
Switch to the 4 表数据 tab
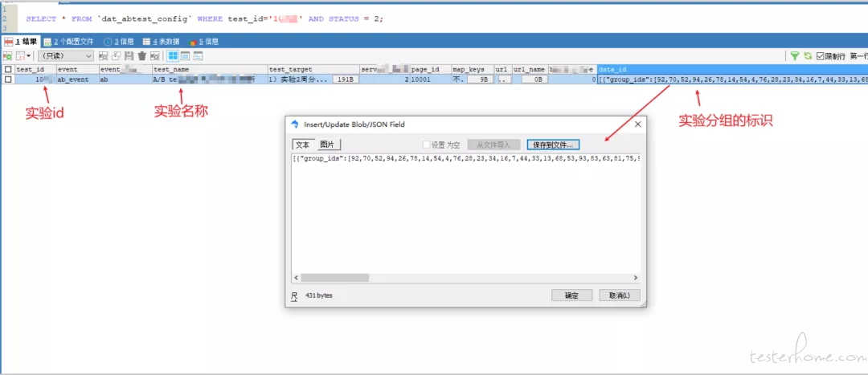coord(161,42)
